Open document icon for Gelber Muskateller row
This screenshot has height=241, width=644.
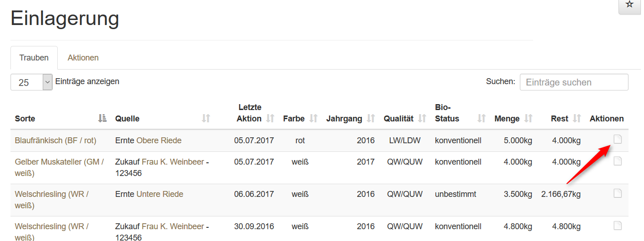tap(617, 161)
